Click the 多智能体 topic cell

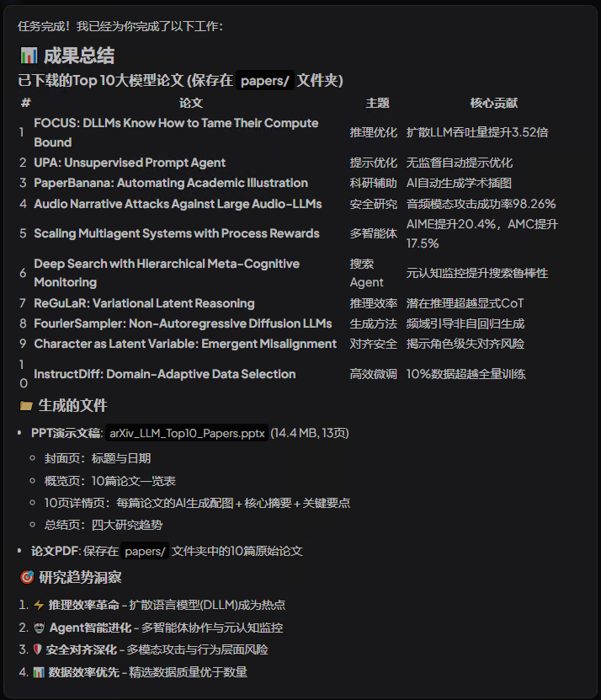click(374, 233)
